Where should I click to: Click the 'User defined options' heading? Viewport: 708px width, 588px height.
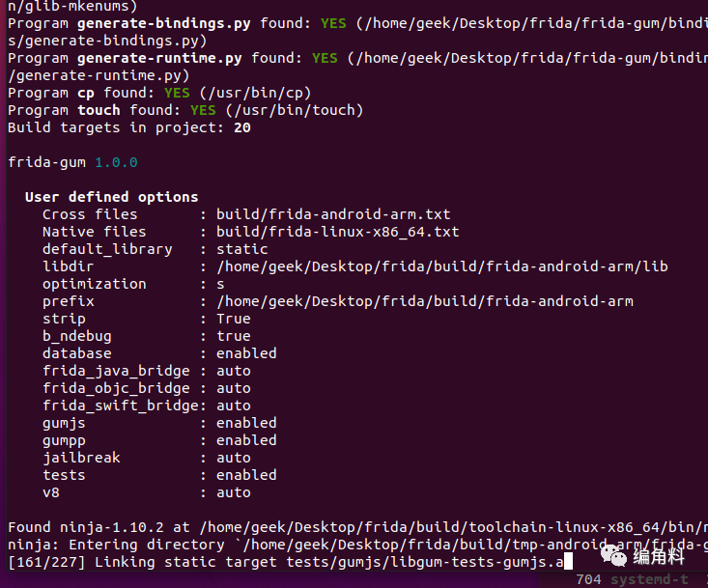[111, 197]
